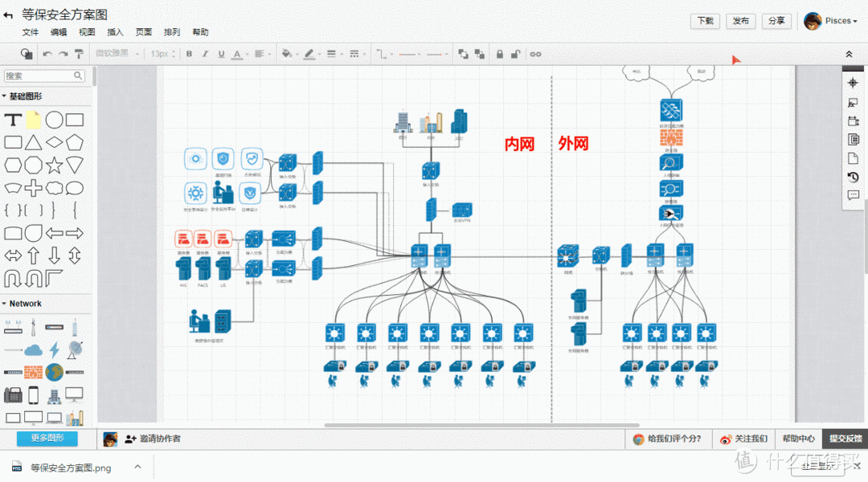
Task: Toggle bold text formatting
Action: [189, 54]
